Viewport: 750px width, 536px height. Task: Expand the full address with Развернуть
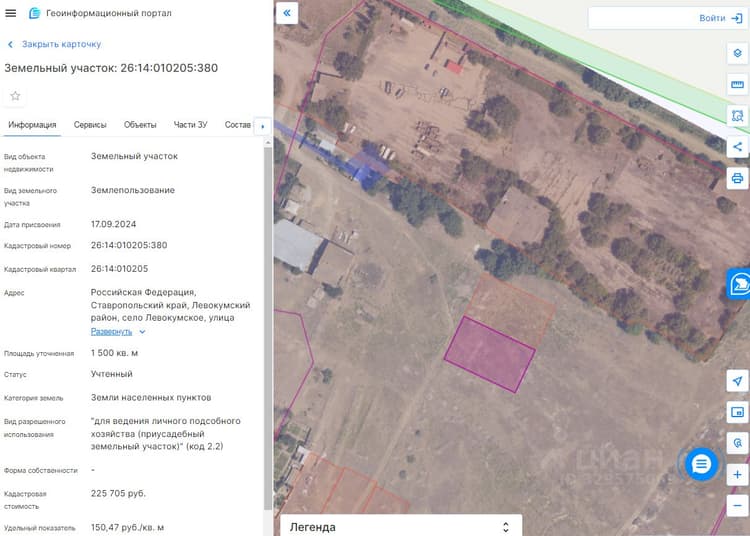click(111, 331)
